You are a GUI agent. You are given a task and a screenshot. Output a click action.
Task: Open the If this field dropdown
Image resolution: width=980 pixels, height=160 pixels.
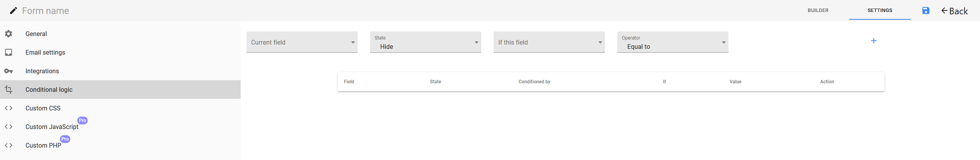[x=549, y=42]
